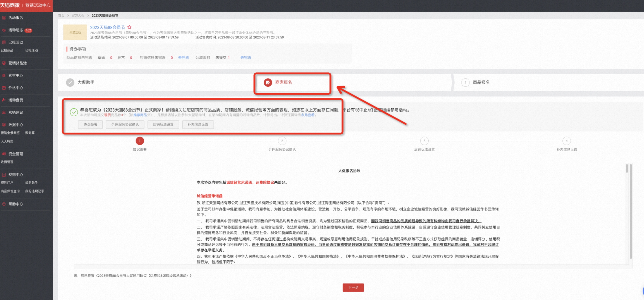This screenshot has width=644, height=300.
Task: Click the red 下一步 button
Action: [353, 287]
